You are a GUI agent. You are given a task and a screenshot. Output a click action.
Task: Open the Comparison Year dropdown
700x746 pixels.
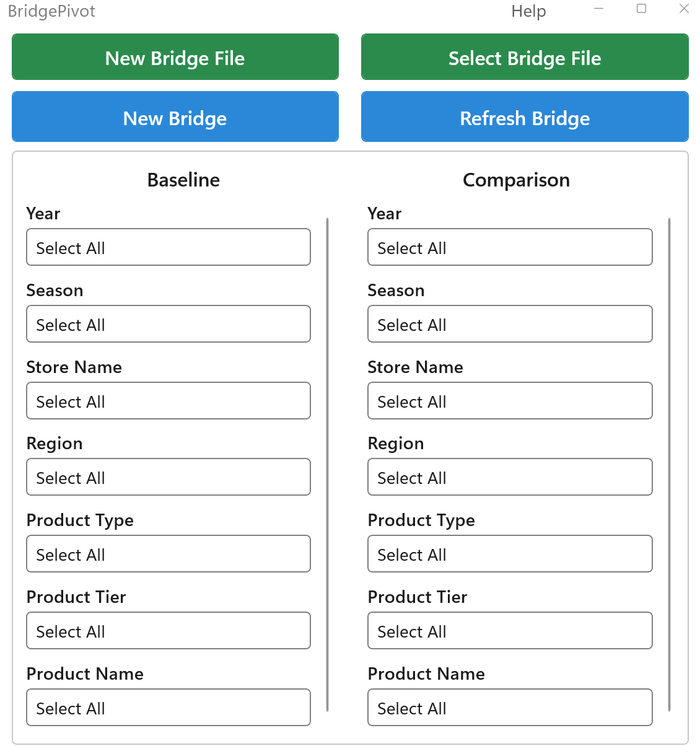[x=510, y=247]
